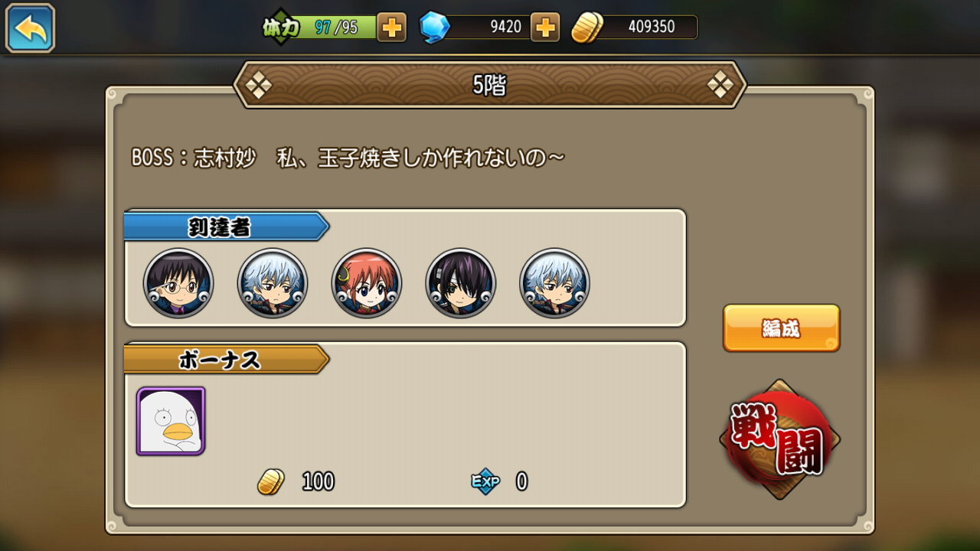Tap the yellow back arrow button
The width and height of the screenshot is (980, 551).
[x=31, y=28]
